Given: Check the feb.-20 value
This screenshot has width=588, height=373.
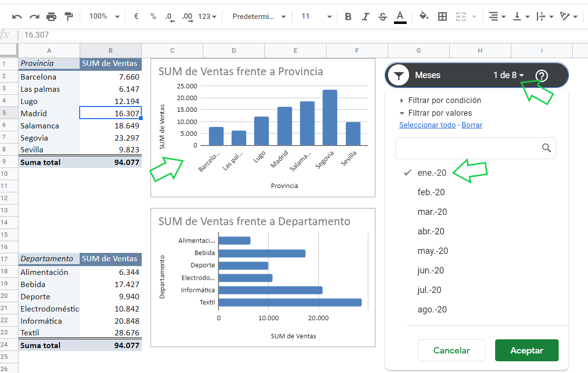Looking at the screenshot, I should 431,192.
